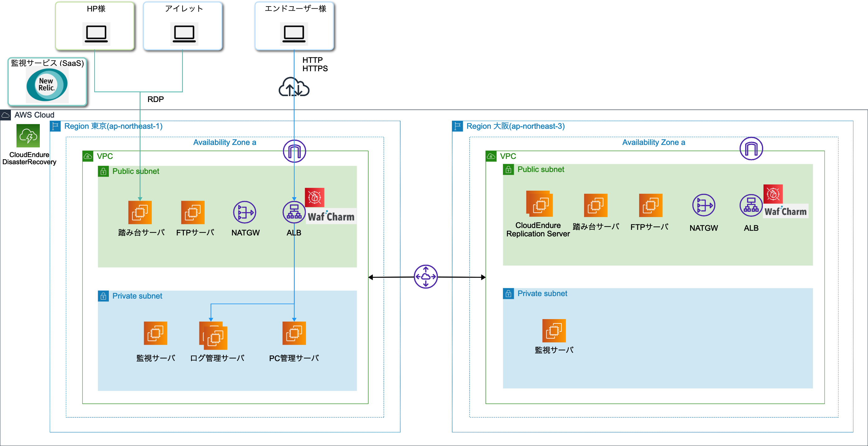The image size is (868, 446).
Task: Select the Tokyo FTPサーバ instance icon
Action: pyautogui.click(x=193, y=212)
